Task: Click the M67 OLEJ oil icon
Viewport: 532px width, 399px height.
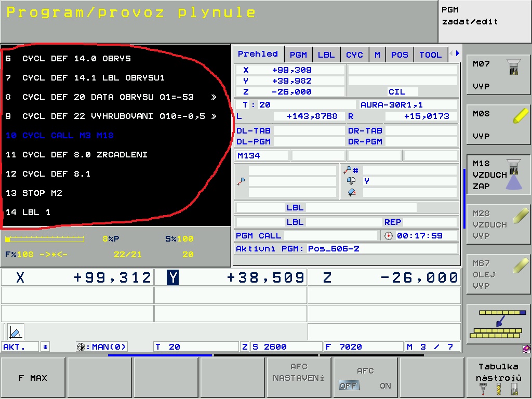Action: [521, 267]
